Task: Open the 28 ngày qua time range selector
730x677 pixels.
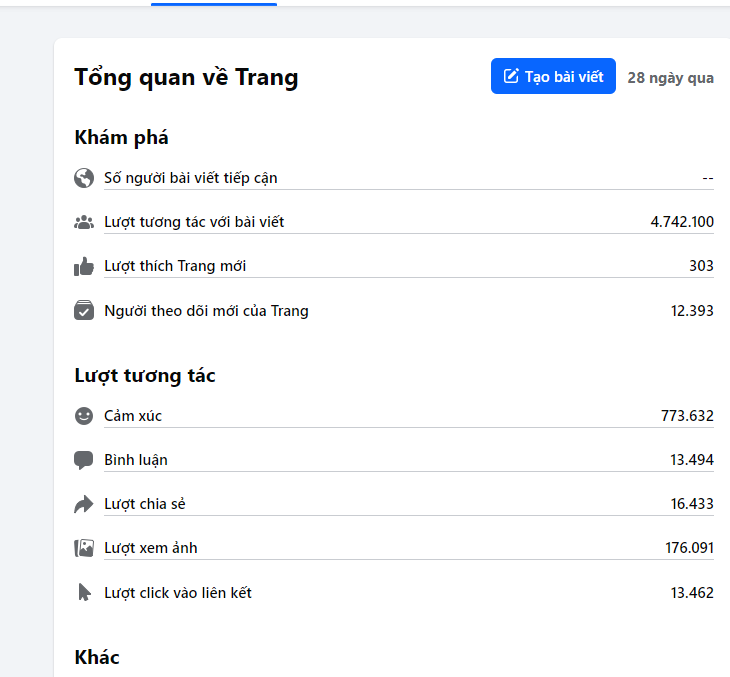Action: 670,77
